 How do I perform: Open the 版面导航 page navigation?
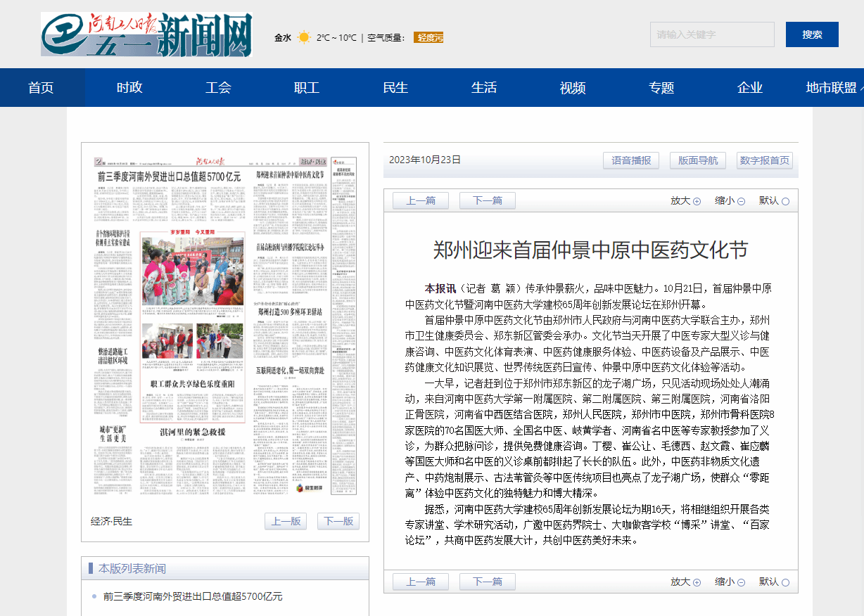698,160
